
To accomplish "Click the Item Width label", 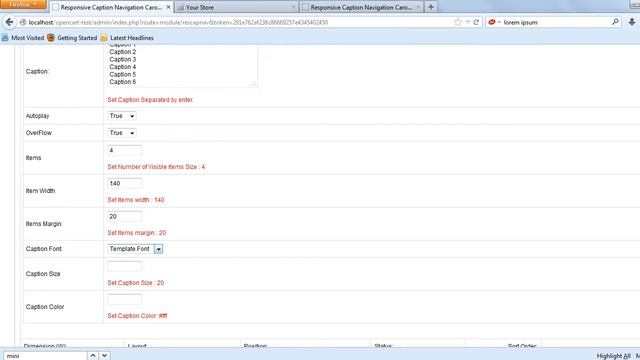I will click(x=40, y=191).
